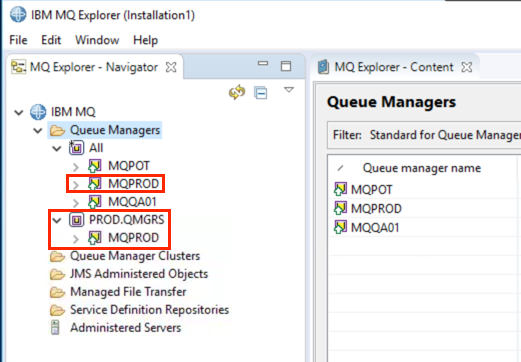Maximize the Navigator panel
This screenshot has width=521, height=362.
286,66
